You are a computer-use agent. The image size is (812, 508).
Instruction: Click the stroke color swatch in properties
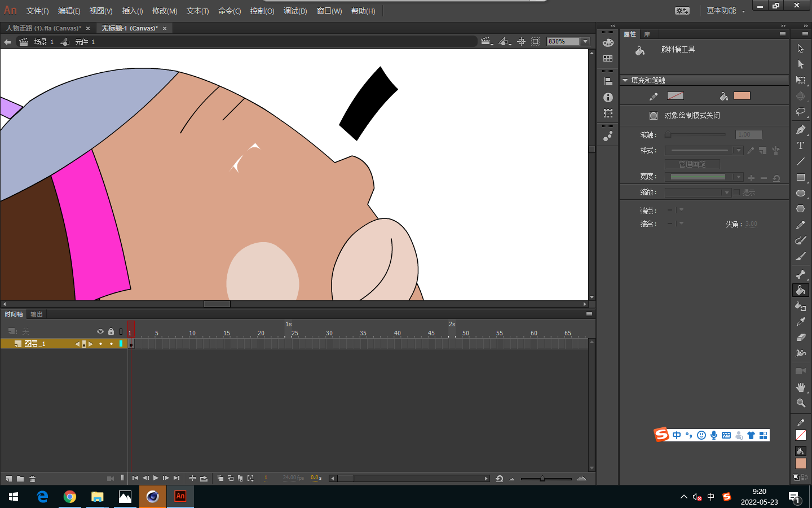[676, 96]
